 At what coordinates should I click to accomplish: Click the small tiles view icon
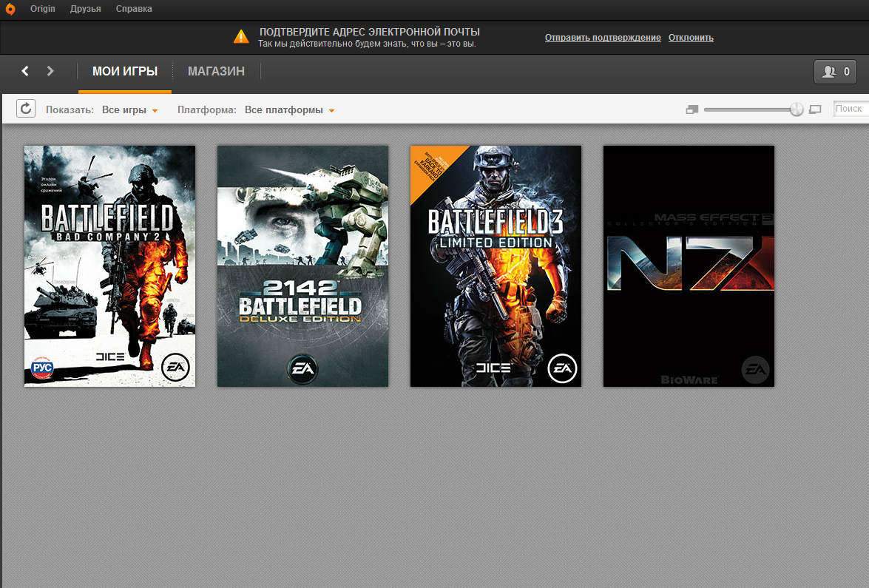(692, 109)
